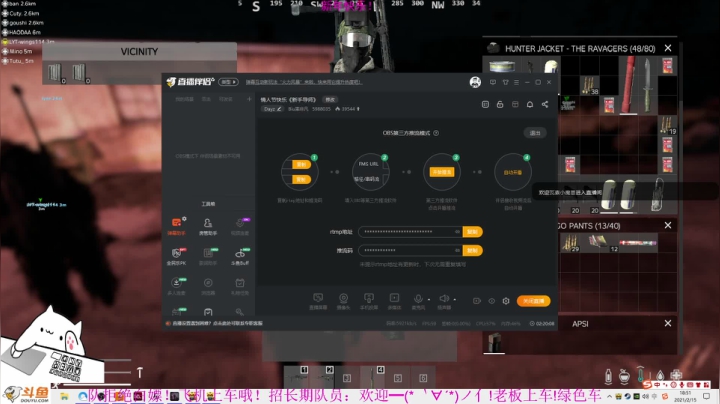Add screen capture source from bottom bar
This screenshot has width=720, height=404.
click(318, 301)
